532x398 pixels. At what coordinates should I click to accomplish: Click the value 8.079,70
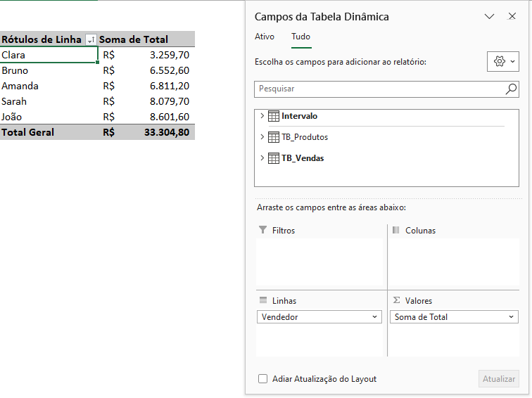170,101
